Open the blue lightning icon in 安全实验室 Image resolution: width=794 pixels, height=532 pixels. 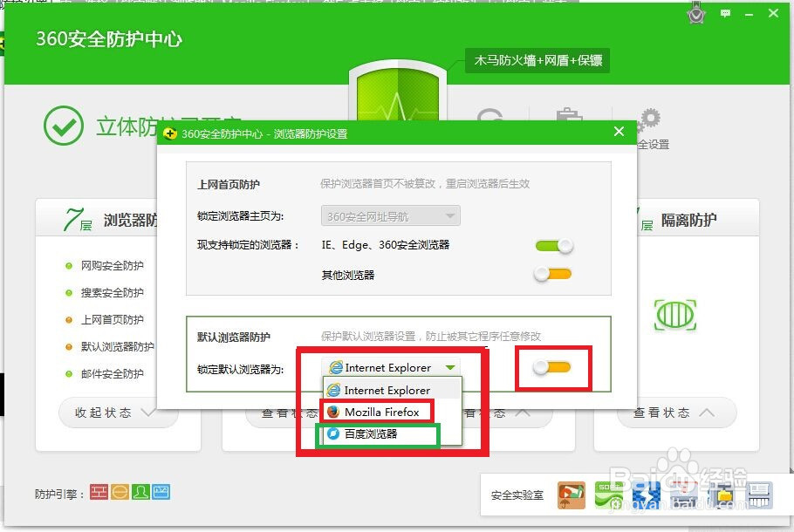click(647, 495)
